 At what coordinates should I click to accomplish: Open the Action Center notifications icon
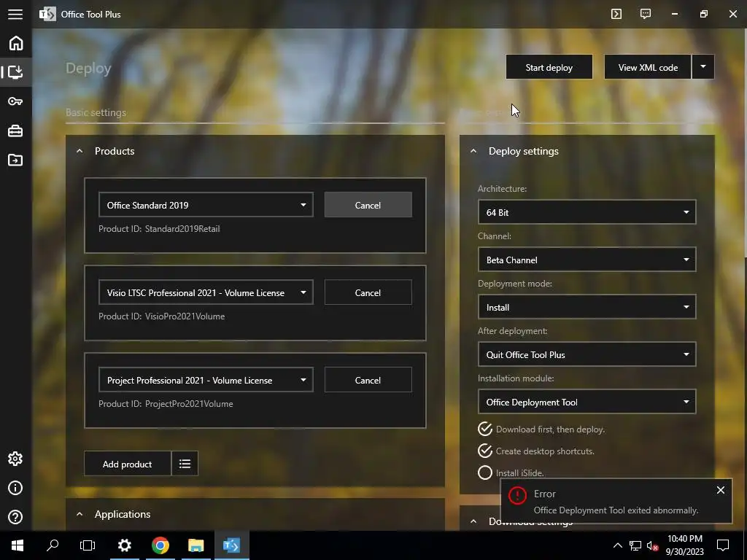pos(723,545)
